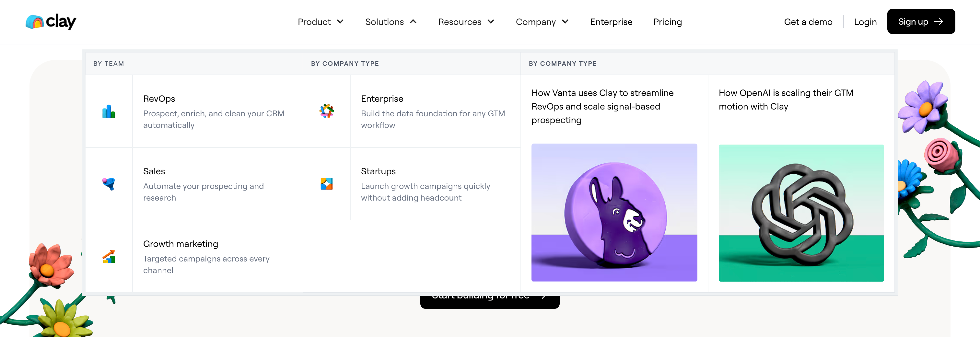Image resolution: width=980 pixels, height=337 pixels.
Task: Select the RevOps solution title
Action: 159,99
